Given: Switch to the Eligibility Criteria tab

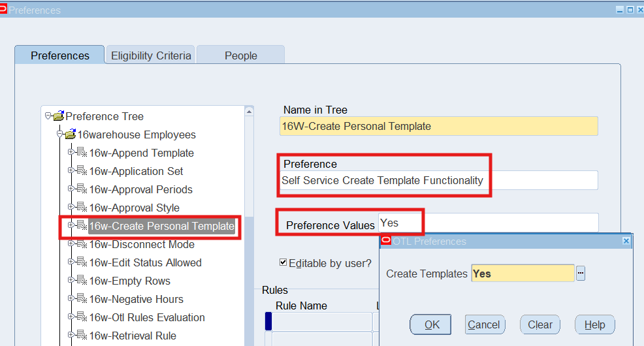Looking at the screenshot, I should (151, 55).
